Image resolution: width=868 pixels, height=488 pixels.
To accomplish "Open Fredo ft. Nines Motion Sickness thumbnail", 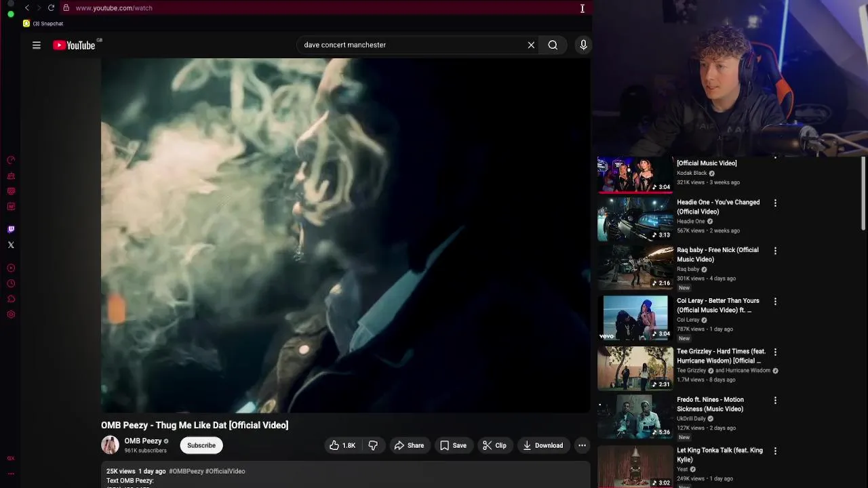I will pos(635,417).
